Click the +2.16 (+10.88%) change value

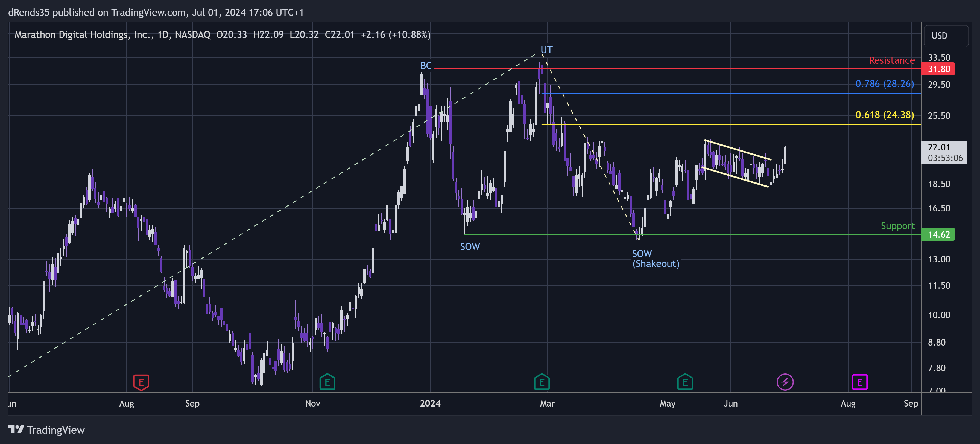[x=395, y=35]
